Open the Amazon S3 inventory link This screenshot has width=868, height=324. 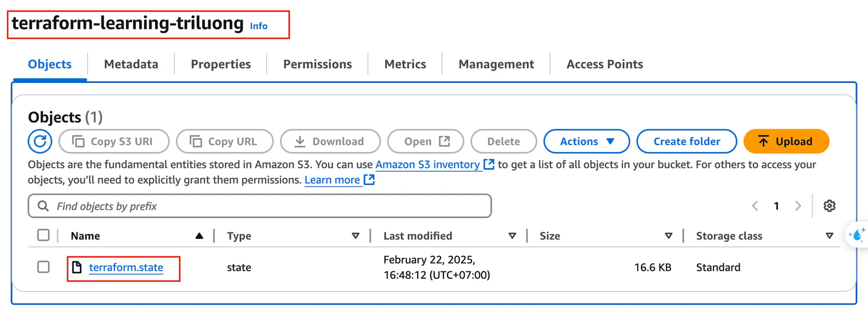427,165
